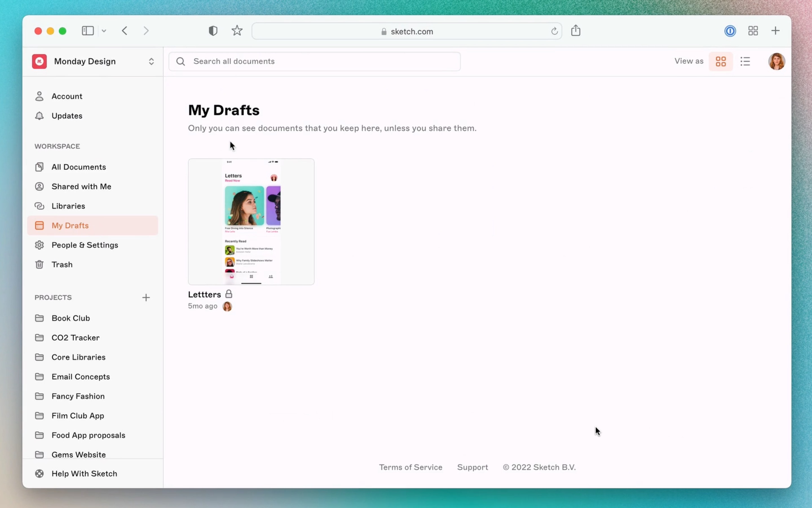812x508 pixels.
Task: Click the search magnifier icon
Action: [x=180, y=62]
